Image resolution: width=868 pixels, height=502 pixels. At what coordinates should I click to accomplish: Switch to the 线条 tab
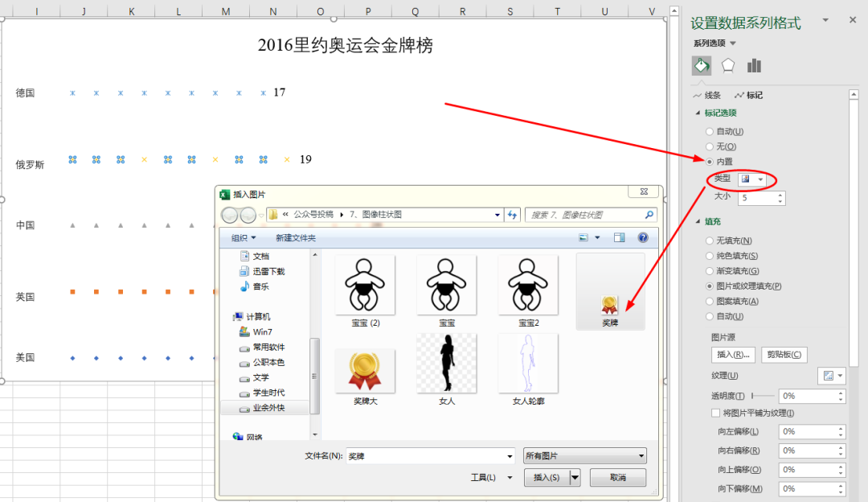[707, 95]
